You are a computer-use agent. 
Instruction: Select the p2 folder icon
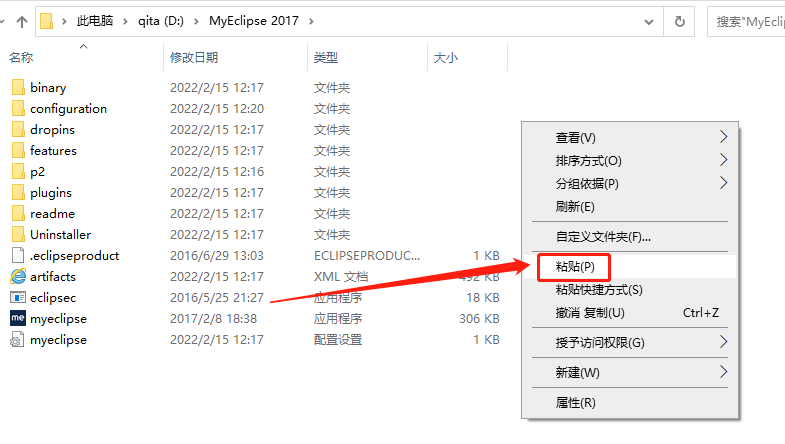pos(18,171)
